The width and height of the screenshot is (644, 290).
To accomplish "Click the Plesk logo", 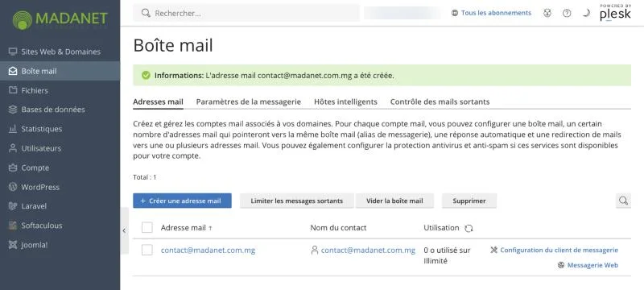I will 615,13.
